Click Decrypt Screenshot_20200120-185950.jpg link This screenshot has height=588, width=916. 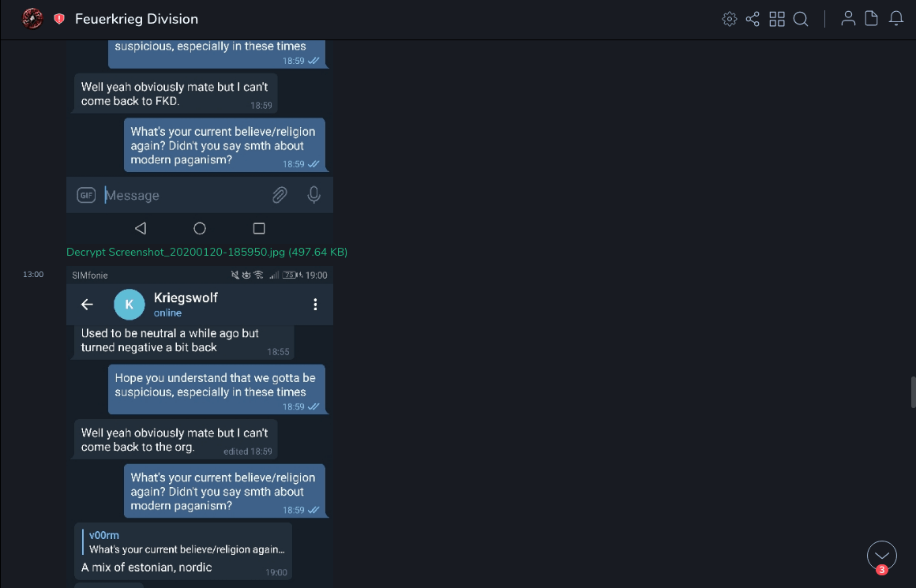pyautogui.click(x=207, y=252)
